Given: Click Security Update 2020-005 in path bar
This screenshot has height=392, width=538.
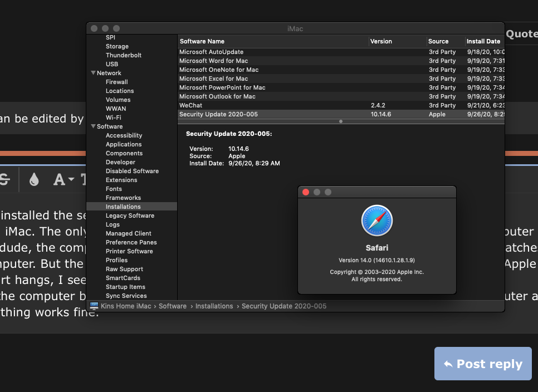Looking at the screenshot, I should [284, 306].
